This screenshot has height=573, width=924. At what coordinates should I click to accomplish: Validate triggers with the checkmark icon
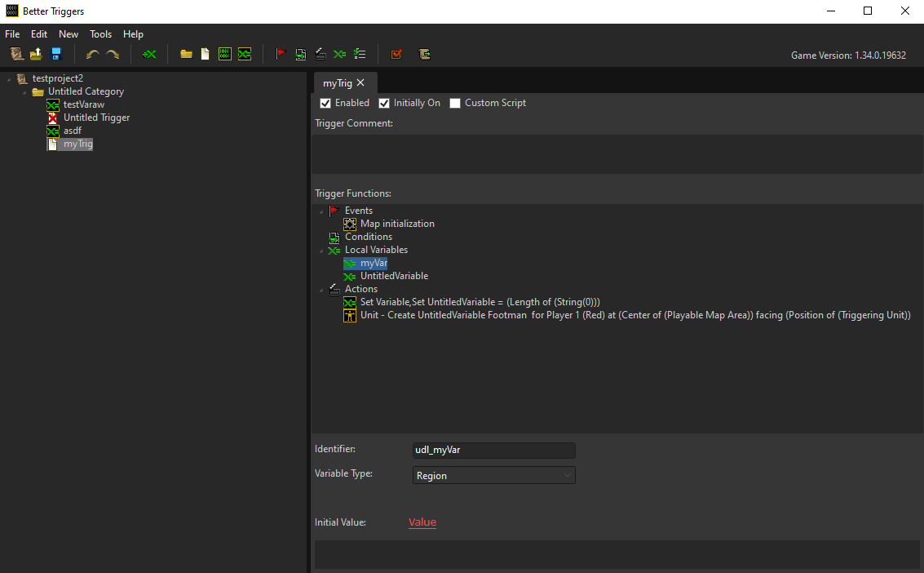[396, 54]
